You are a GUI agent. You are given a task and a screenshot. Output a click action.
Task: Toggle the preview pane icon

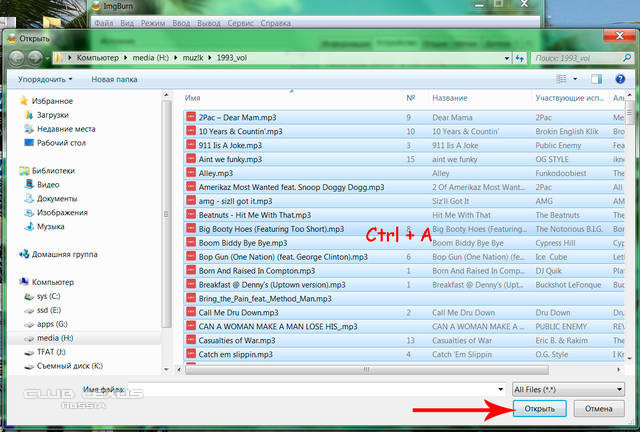(x=598, y=78)
